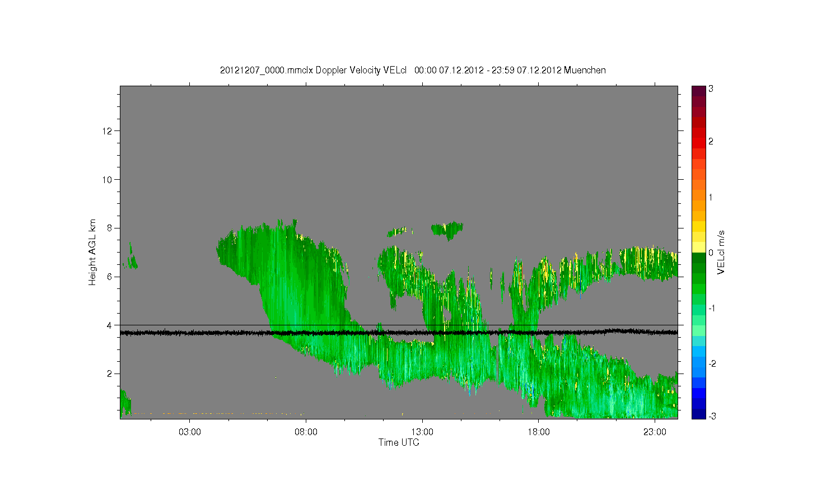840x504 pixels.
Task: Select the 'Height AGL km' y-axis label
Action: click(x=92, y=252)
